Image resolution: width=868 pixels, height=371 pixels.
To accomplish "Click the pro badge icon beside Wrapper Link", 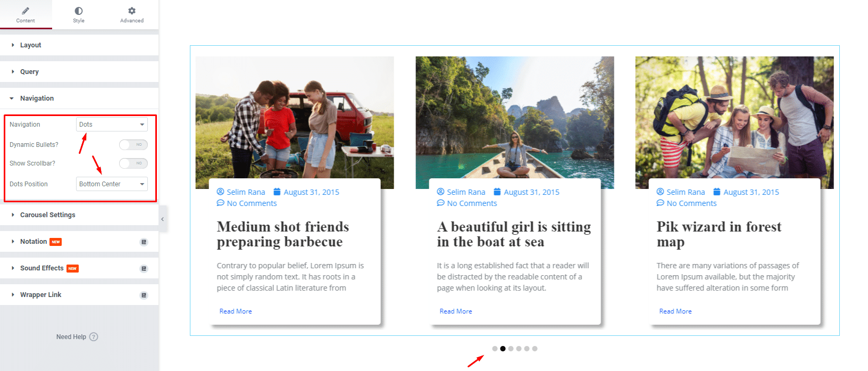I will coord(144,295).
